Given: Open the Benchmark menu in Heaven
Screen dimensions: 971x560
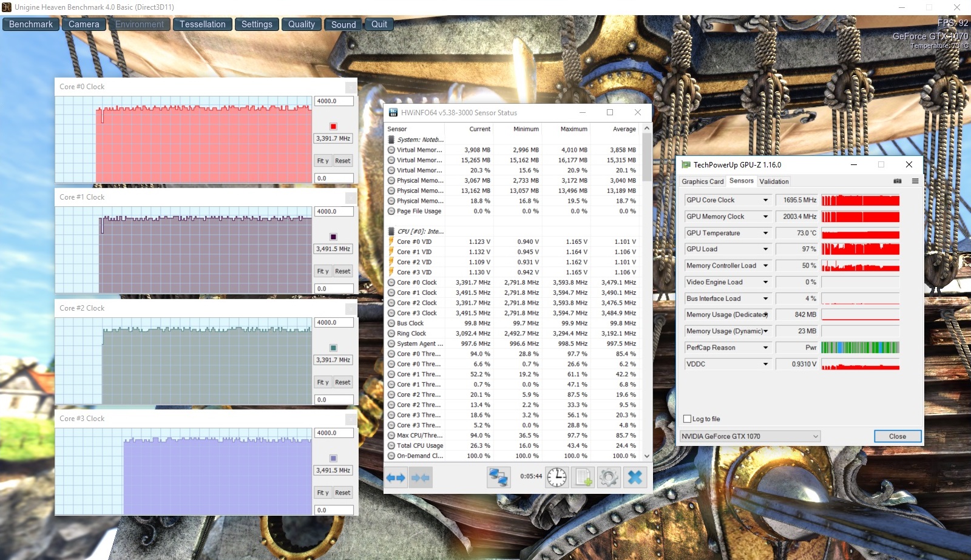Looking at the screenshot, I should pyautogui.click(x=31, y=24).
